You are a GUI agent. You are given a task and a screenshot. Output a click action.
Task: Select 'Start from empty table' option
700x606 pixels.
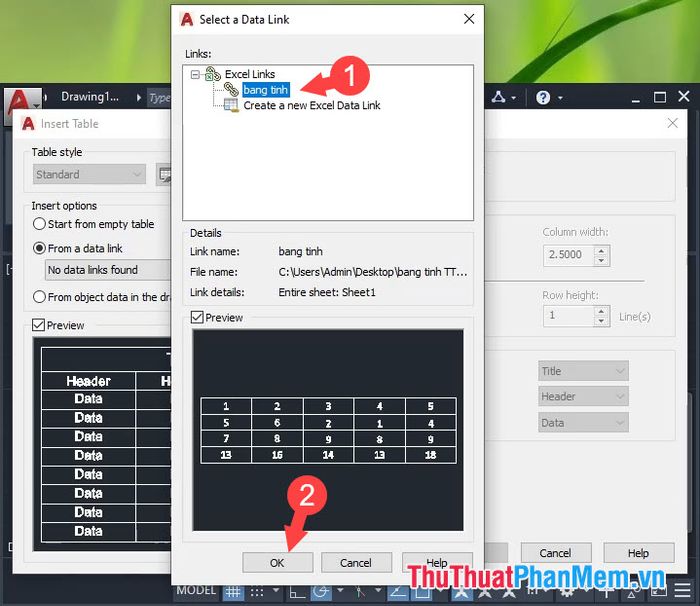[39, 224]
